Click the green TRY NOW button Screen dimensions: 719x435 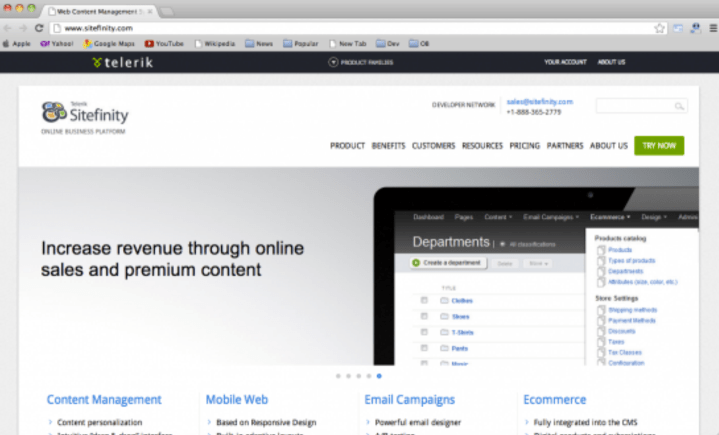[x=659, y=146]
